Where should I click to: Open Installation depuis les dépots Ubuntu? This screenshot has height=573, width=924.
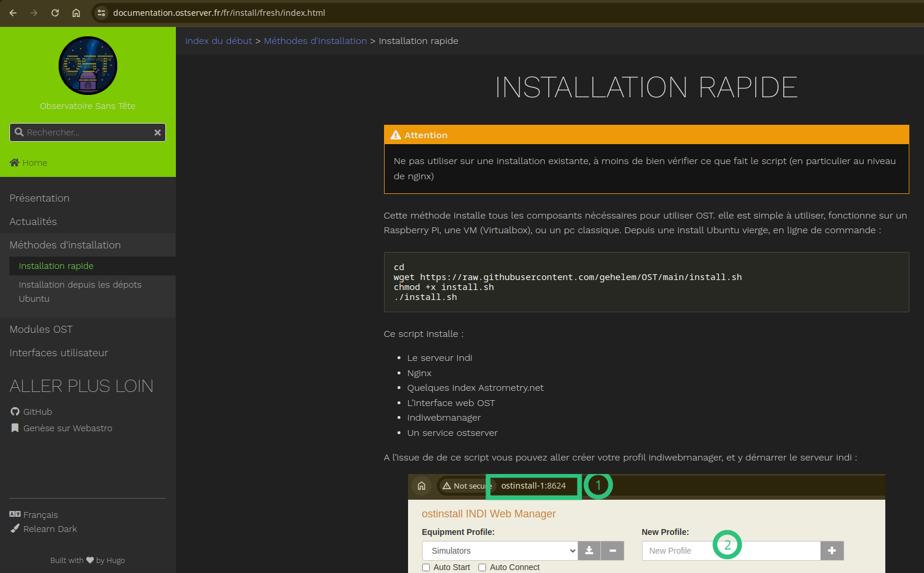coord(80,292)
